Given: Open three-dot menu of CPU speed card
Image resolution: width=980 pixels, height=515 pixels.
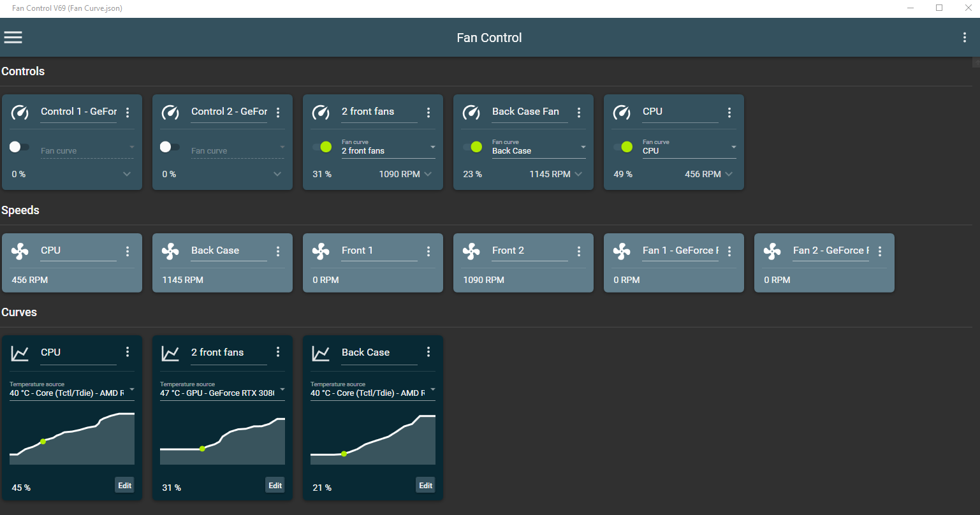Looking at the screenshot, I should (x=128, y=252).
